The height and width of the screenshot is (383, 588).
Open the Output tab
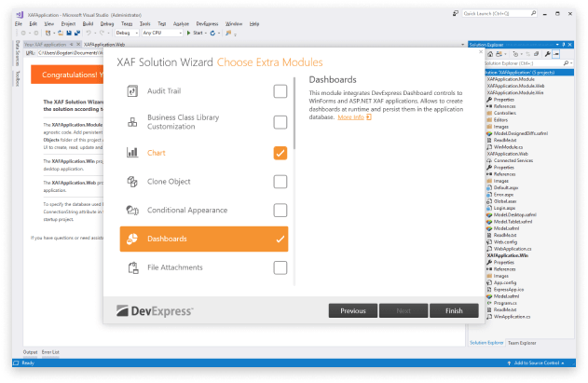30,352
